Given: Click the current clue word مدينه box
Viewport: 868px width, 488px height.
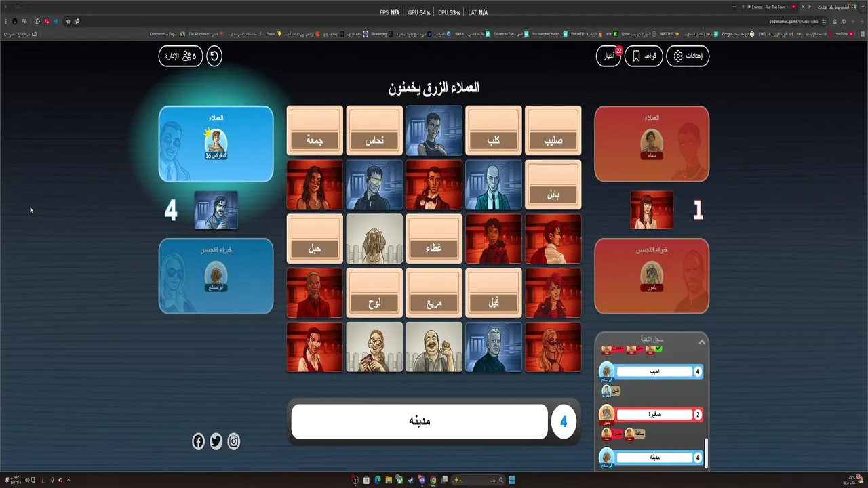Looking at the screenshot, I should click(420, 422).
